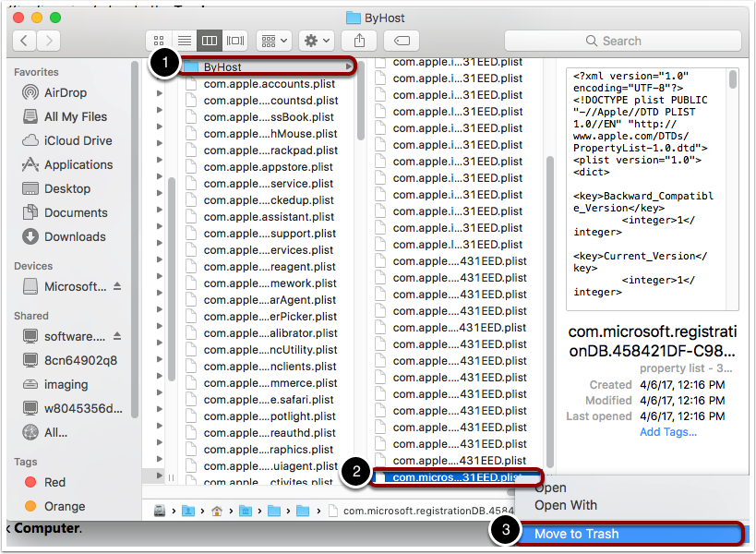Switch to cover flow view
This screenshot has height=554, width=756.
tap(235, 41)
